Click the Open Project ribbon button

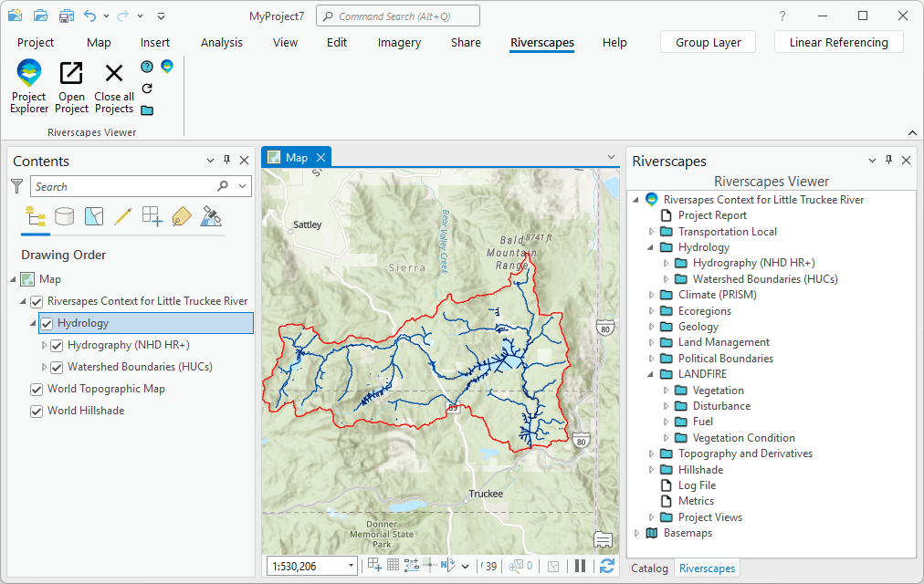(x=71, y=87)
